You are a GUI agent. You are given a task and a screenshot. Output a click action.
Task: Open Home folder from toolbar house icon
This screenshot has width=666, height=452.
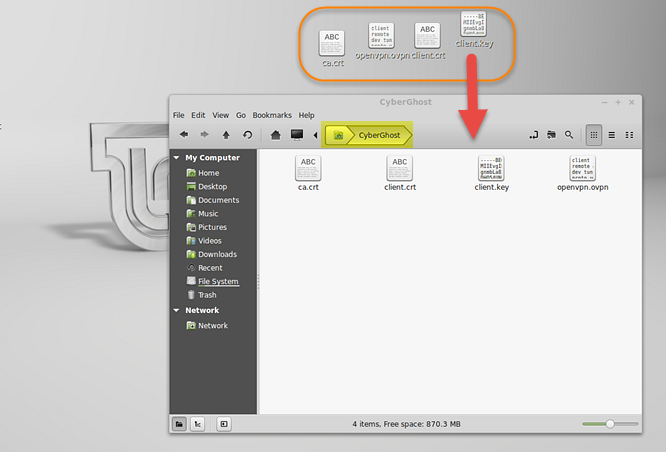[x=276, y=135]
